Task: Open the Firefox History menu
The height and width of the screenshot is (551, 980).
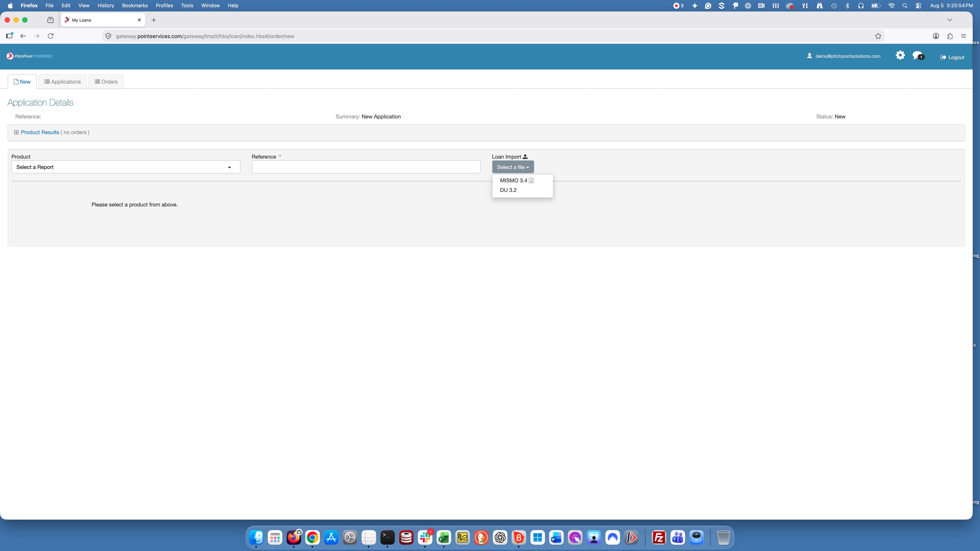Action: pyautogui.click(x=106, y=6)
